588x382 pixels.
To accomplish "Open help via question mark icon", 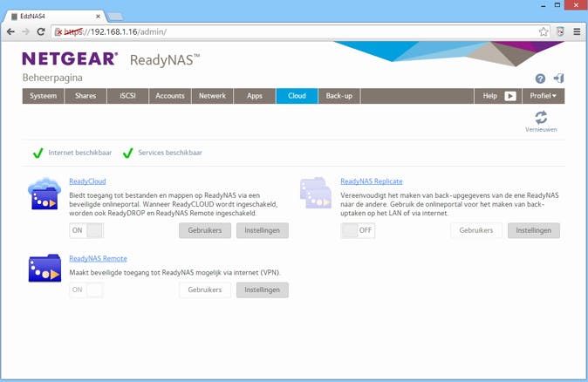I will 540,78.
